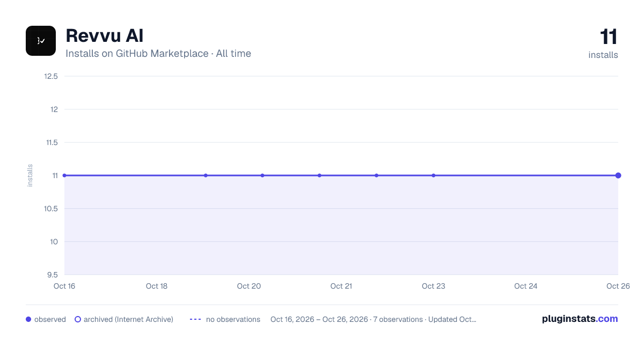Click the pluginstats.com link
This screenshot has width=644, height=338.
tap(580, 319)
